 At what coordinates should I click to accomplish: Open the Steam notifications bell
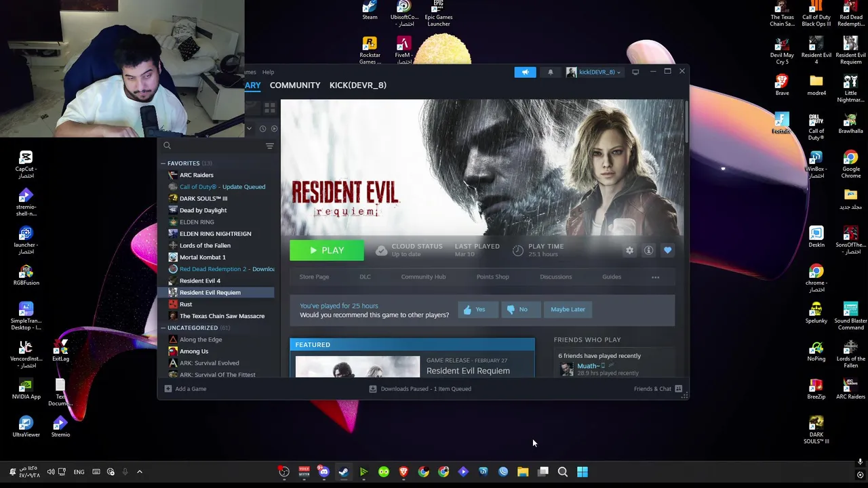click(550, 72)
